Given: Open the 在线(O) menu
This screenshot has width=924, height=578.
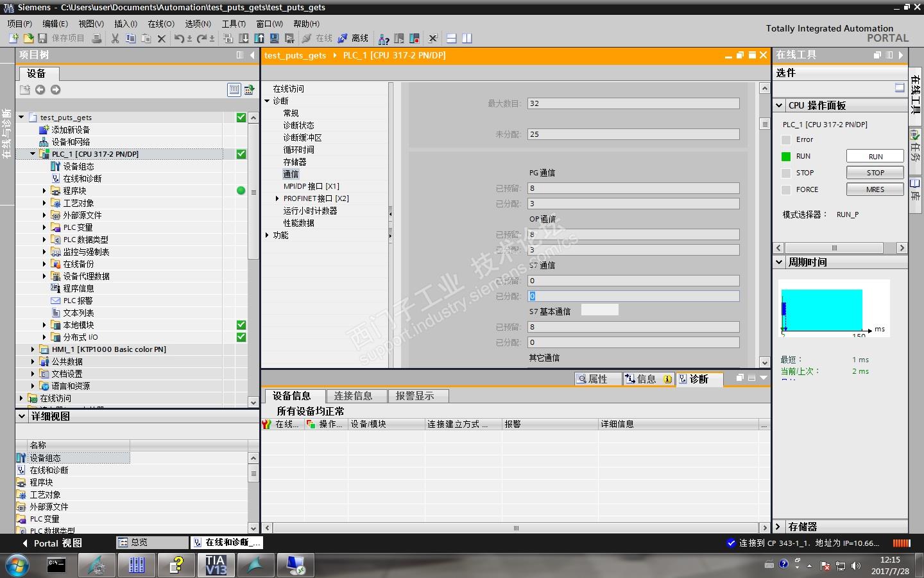Looking at the screenshot, I should pyautogui.click(x=161, y=24).
